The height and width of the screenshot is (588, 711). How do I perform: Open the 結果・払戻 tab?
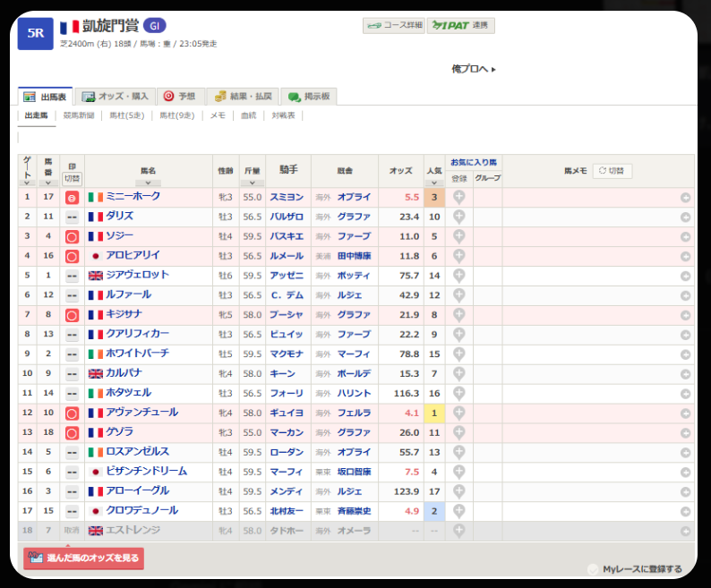tap(244, 97)
